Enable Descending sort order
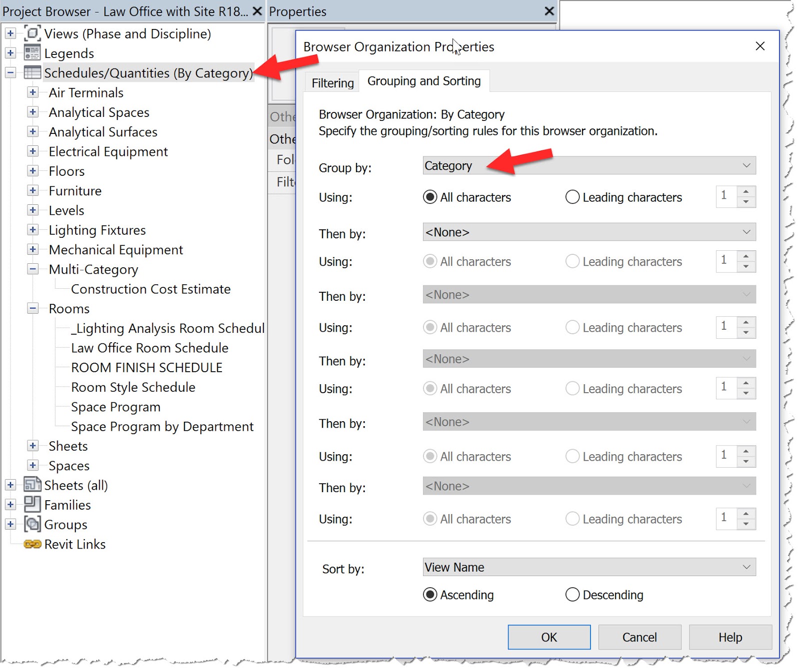 (572, 595)
